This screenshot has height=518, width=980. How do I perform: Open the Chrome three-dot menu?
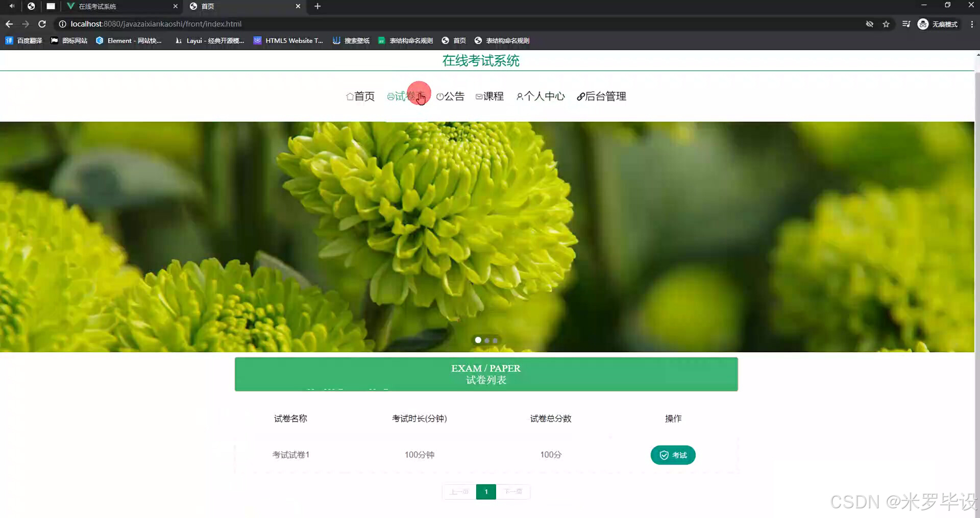point(971,24)
